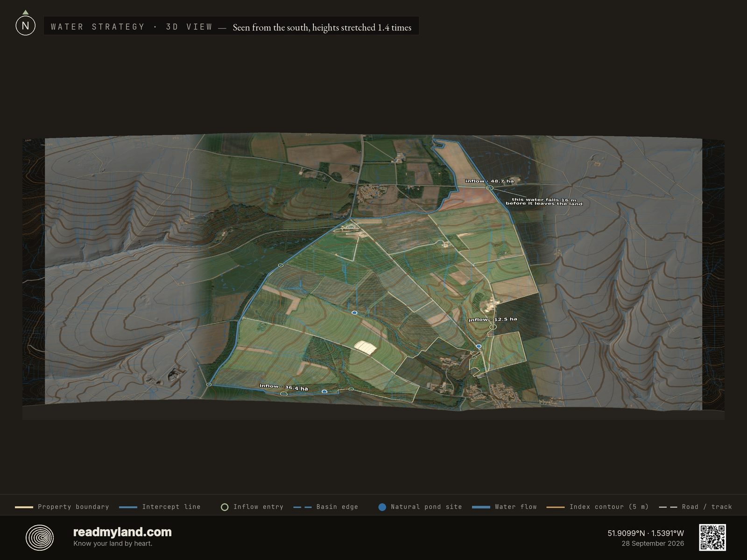Click 'Know your land by heart.' tagline
The width and height of the screenshot is (747, 560).
click(113, 544)
